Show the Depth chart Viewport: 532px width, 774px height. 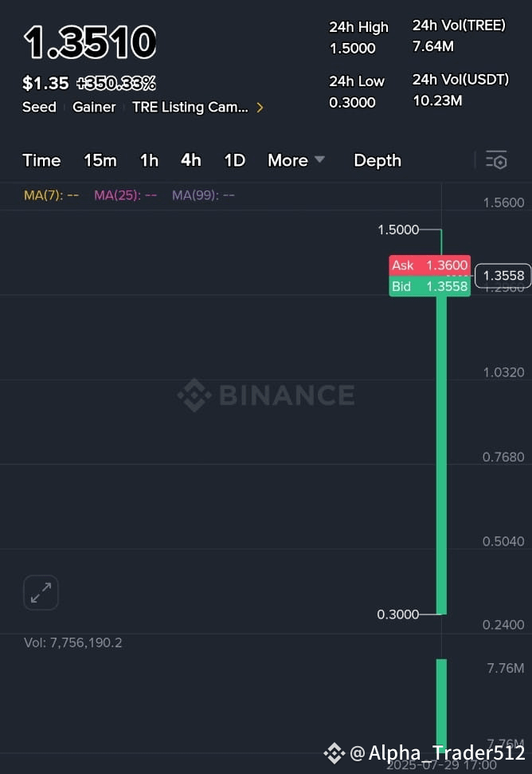(x=377, y=160)
